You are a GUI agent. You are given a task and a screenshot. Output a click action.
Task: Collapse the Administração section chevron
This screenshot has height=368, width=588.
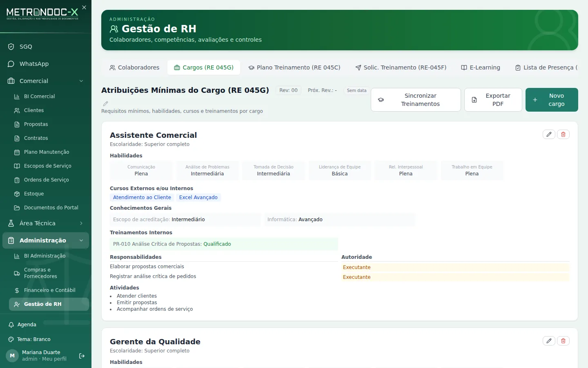(81, 240)
